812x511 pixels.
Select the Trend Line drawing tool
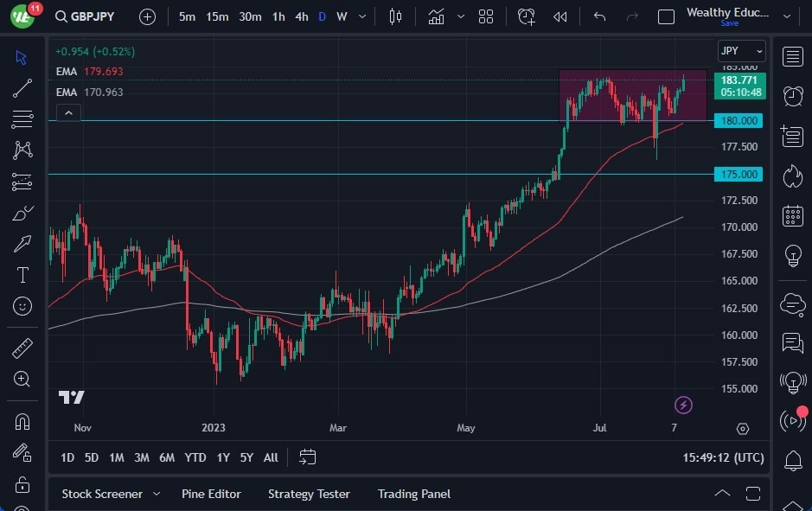(x=22, y=88)
